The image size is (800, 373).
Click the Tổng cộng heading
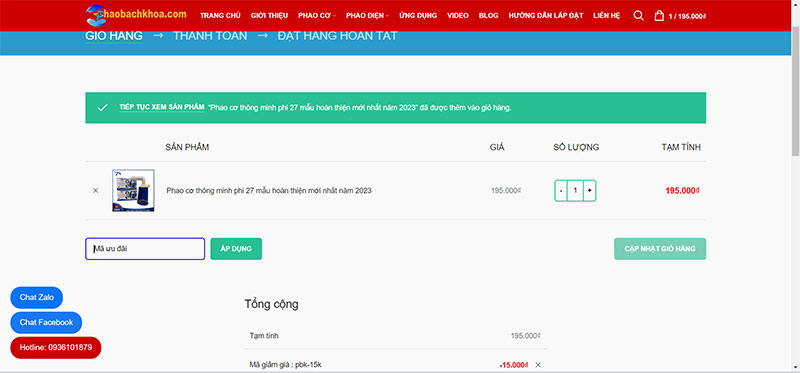(271, 305)
